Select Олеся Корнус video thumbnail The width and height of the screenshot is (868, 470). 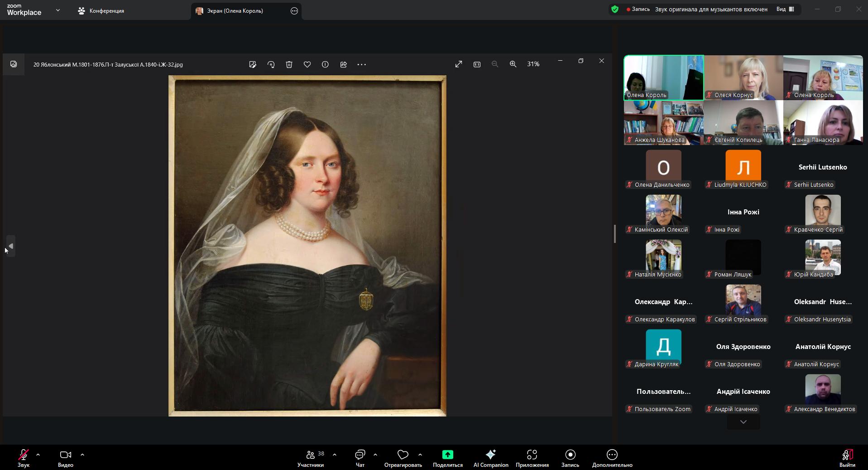(743, 78)
